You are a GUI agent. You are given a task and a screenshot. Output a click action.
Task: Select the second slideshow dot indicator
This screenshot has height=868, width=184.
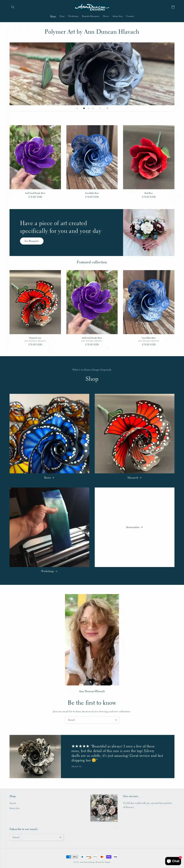[x=88, y=108]
